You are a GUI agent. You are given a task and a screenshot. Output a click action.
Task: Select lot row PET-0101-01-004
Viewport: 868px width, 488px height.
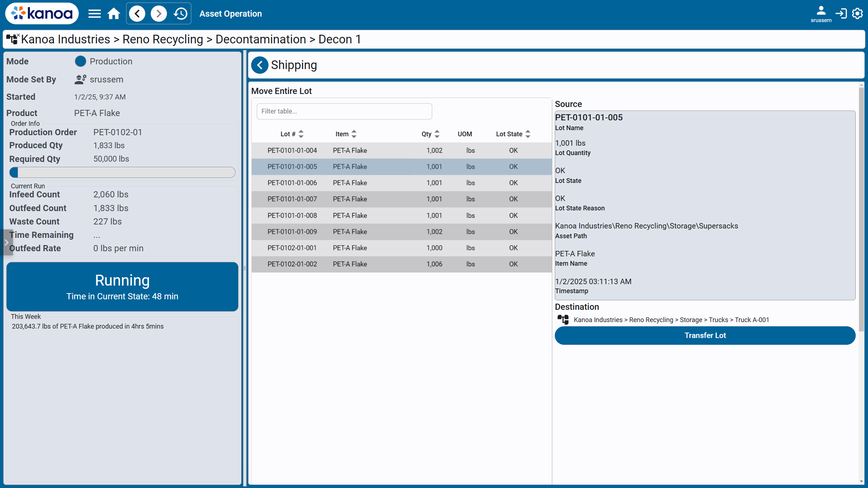pos(401,150)
